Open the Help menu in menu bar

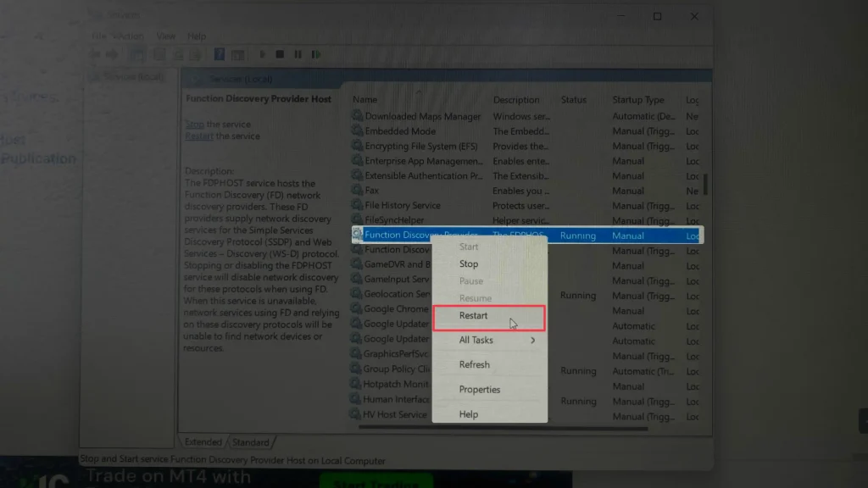(197, 36)
